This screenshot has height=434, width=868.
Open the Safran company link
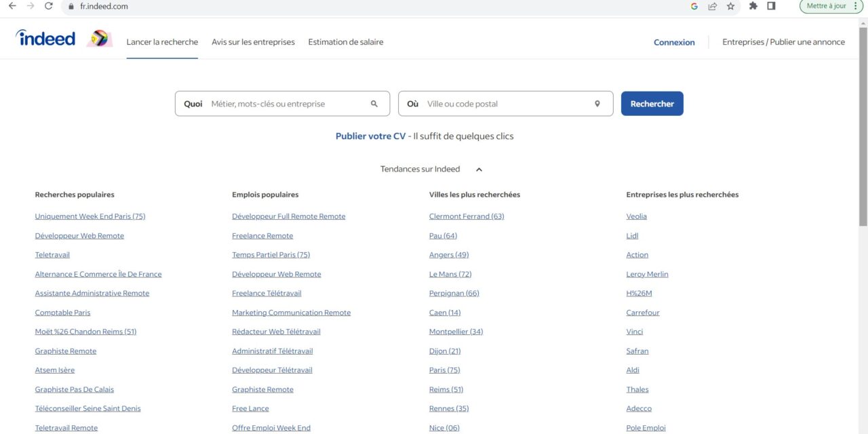pyautogui.click(x=637, y=351)
